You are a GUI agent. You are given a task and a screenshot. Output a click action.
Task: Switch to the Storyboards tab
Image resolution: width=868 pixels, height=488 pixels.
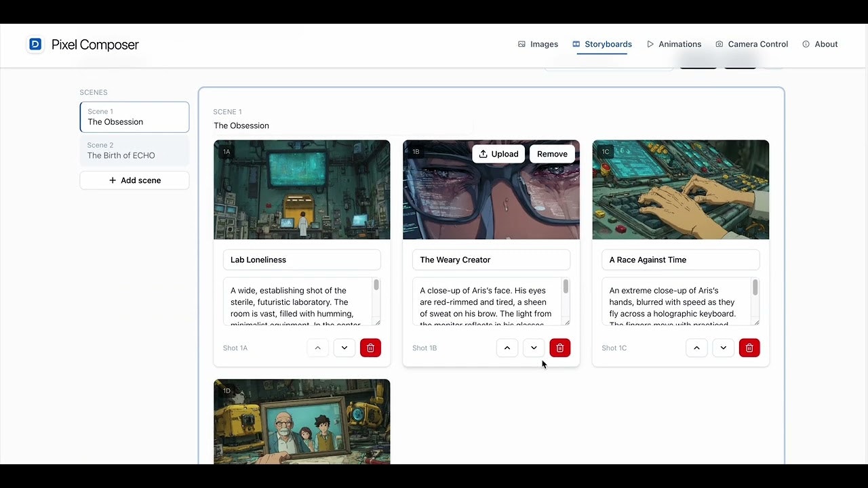click(602, 44)
